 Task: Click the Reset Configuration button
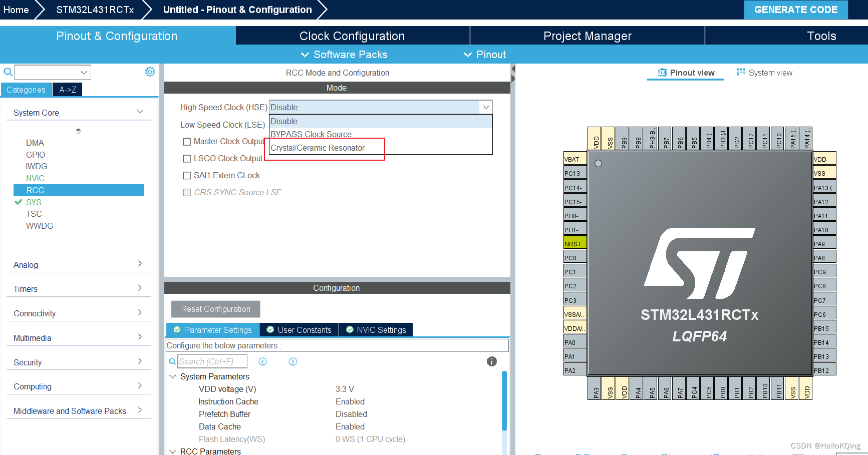215,309
